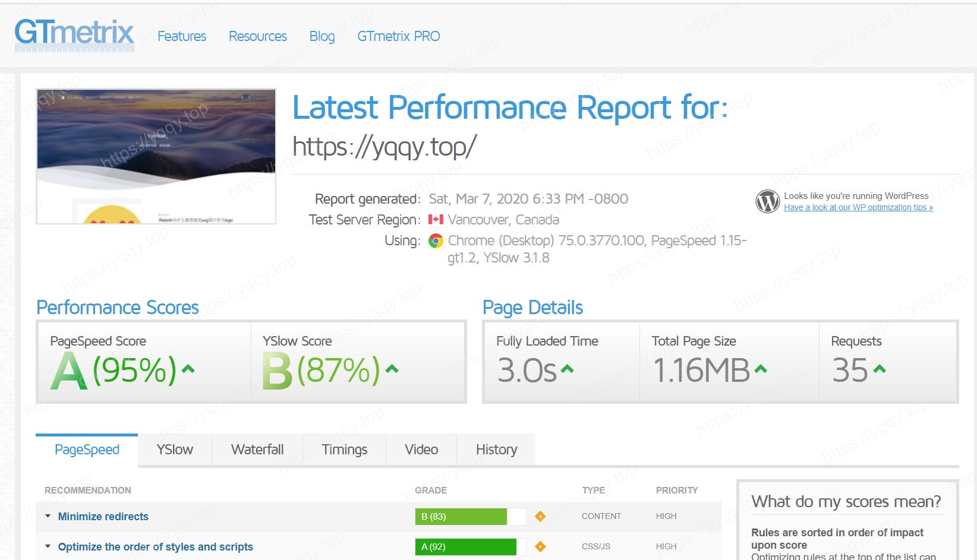Click the Fully Loaded Time arrow icon
The width and height of the screenshot is (977, 560).
click(568, 369)
